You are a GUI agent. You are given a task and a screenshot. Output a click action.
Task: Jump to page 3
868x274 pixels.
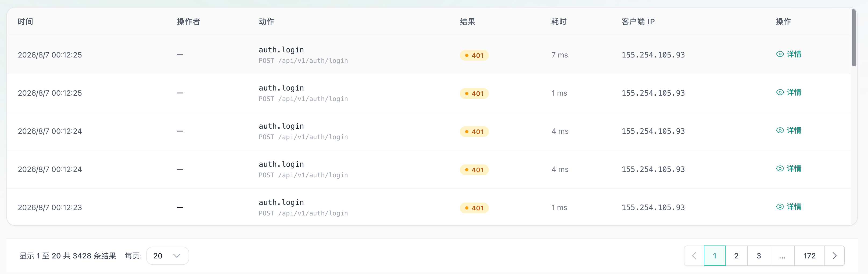tap(758, 256)
